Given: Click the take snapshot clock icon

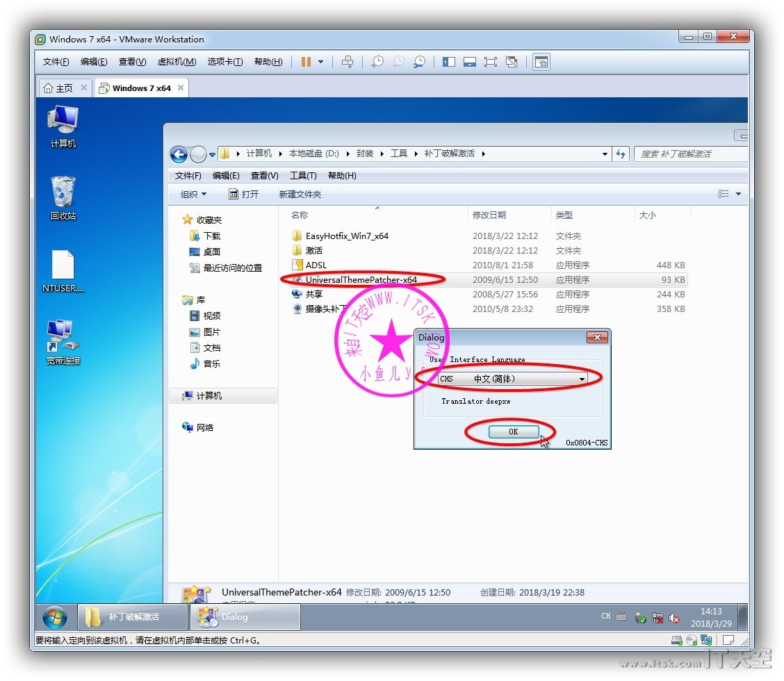Looking at the screenshot, I should tap(377, 62).
